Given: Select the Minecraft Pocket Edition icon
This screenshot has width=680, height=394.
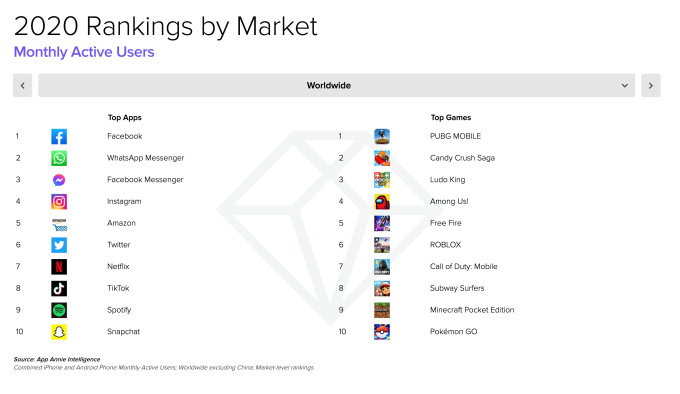Looking at the screenshot, I should (382, 310).
